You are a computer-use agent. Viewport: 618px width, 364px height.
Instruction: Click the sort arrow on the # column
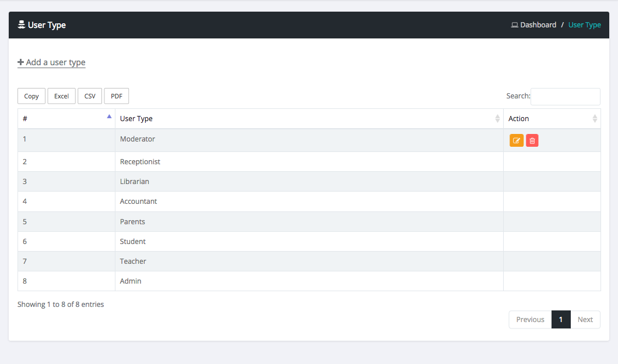[x=109, y=116]
